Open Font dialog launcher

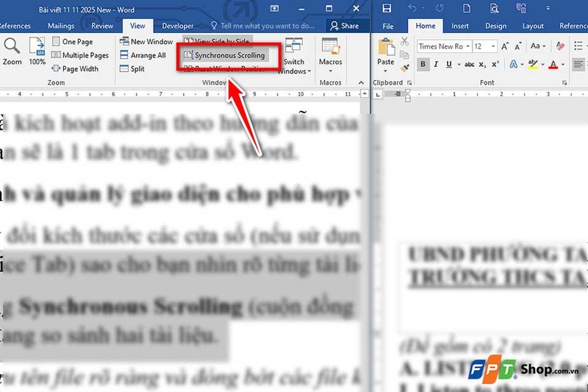[x=564, y=83]
